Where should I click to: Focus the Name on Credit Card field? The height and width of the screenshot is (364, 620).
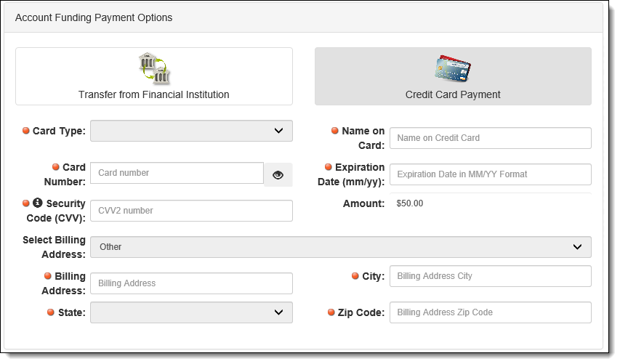491,138
